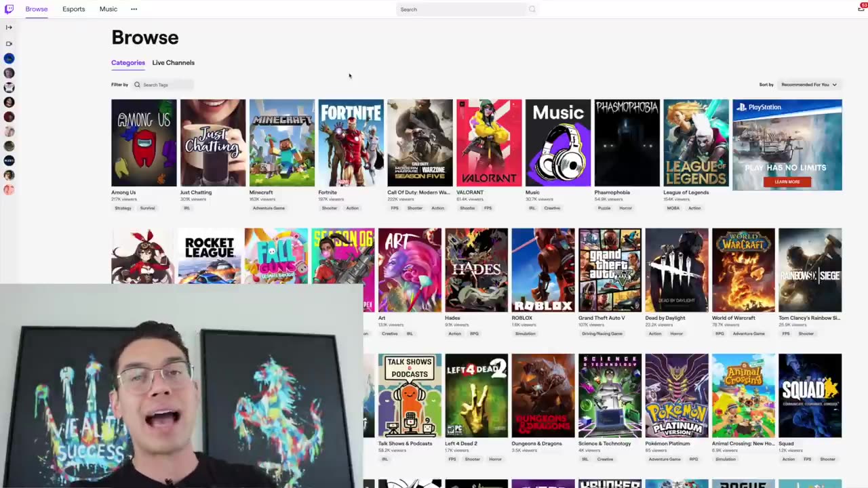Image resolution: width=868 pixels, height=488 pixels.
Task: Open the Just Chatting category cover
Action: click(213, 143)
